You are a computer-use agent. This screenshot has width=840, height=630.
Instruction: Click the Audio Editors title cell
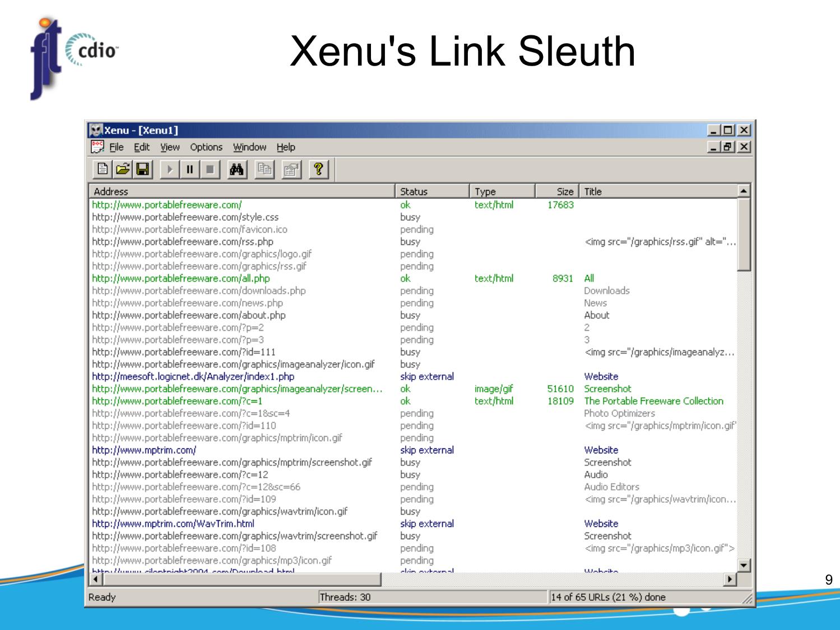[x=611, y=487]
